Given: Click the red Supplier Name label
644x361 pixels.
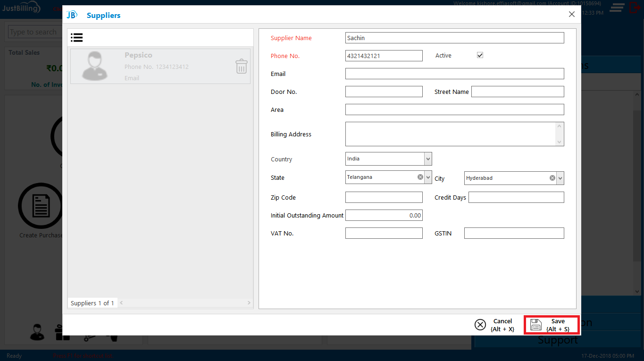Looking at the screenshot, I should click(291, 38).
